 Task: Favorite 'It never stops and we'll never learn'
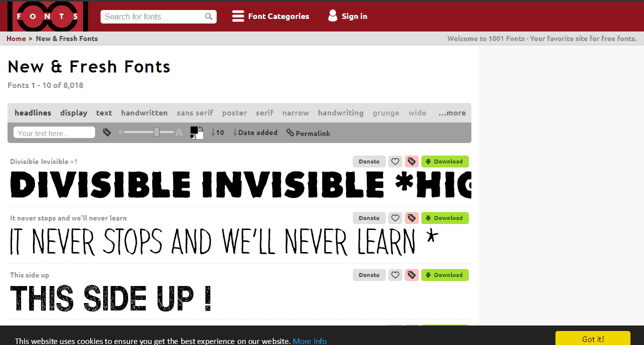pos(395,218)
